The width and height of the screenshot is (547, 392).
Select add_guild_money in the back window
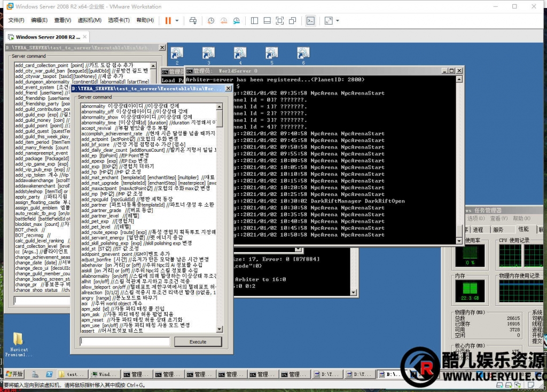click(x=42, y=120)
